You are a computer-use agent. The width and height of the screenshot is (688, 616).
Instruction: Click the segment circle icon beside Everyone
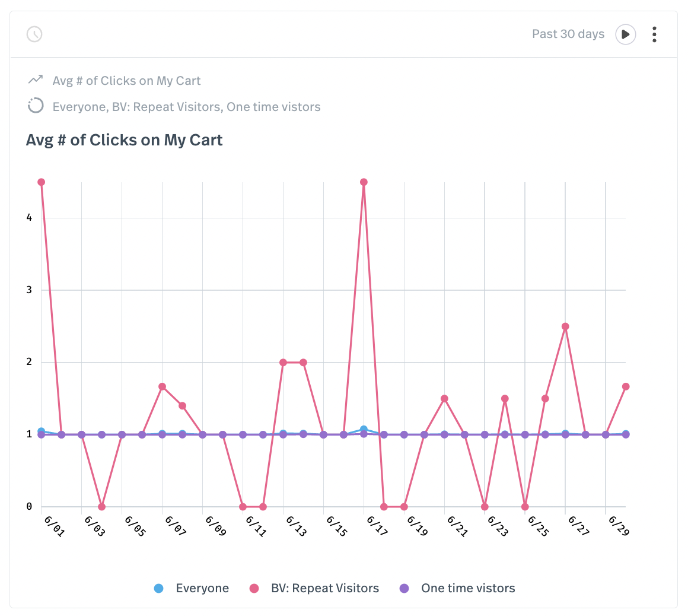point(36,106)
